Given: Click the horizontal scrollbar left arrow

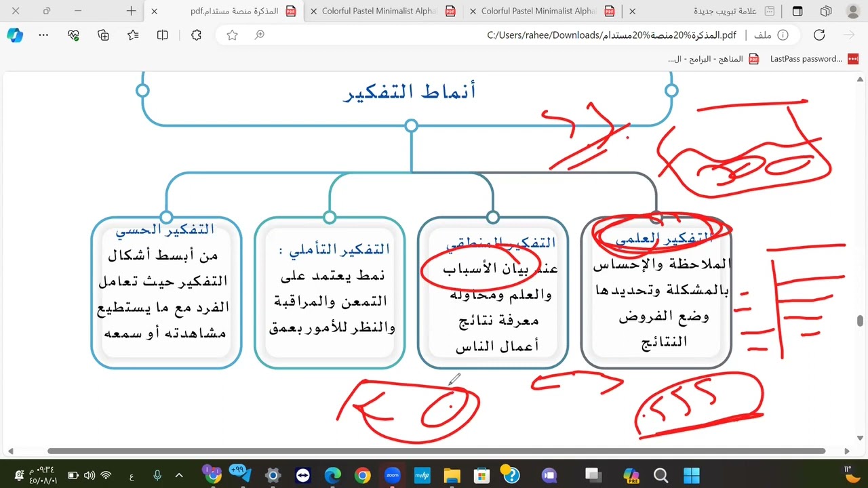Looking at the screenshot, I should [x=10, y=451].
